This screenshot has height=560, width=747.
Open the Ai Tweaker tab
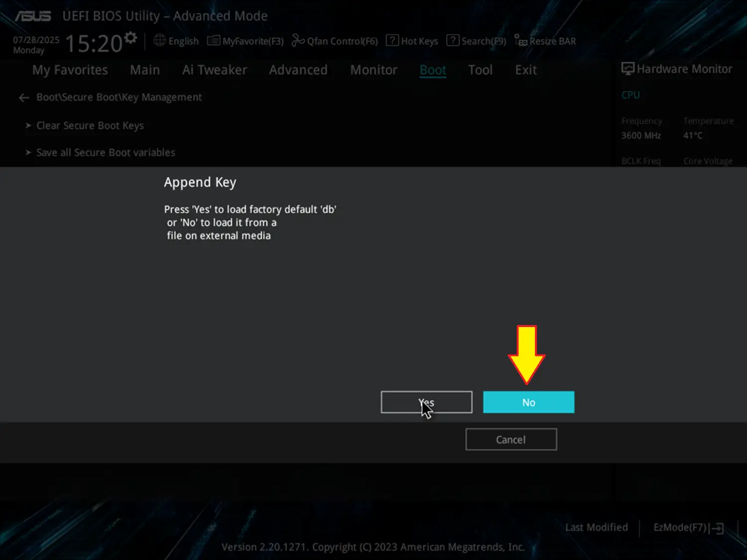(215, 70)
